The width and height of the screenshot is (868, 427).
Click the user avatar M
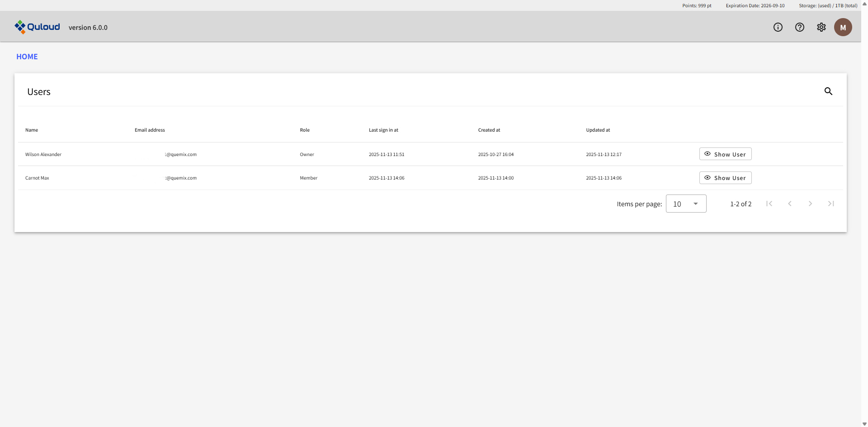(x=843, y=27)
